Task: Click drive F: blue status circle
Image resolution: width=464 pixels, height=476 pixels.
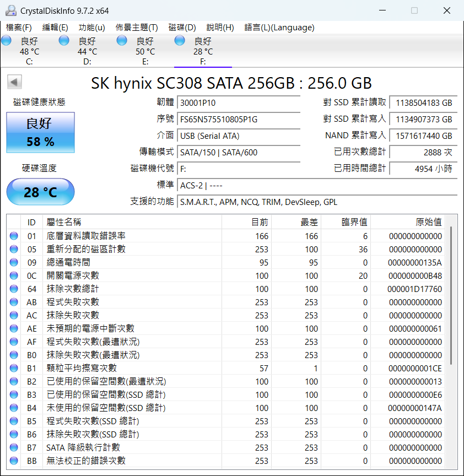Action: (179, 40)
